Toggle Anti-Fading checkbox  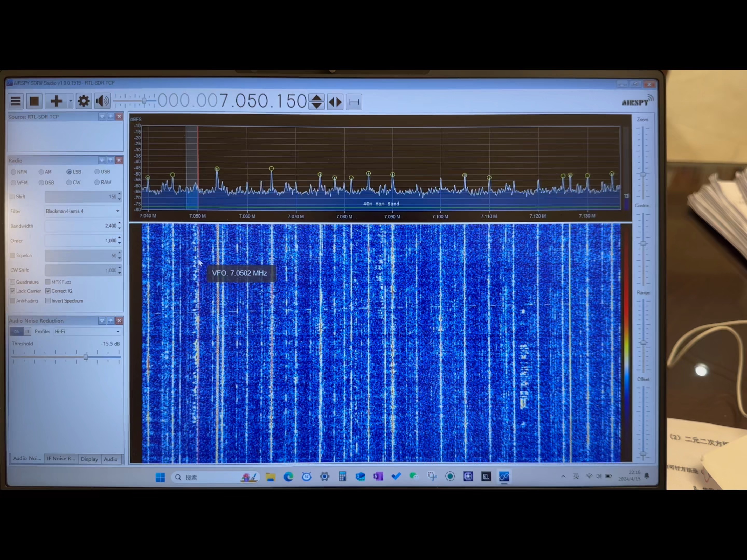(x=12, y=301)
